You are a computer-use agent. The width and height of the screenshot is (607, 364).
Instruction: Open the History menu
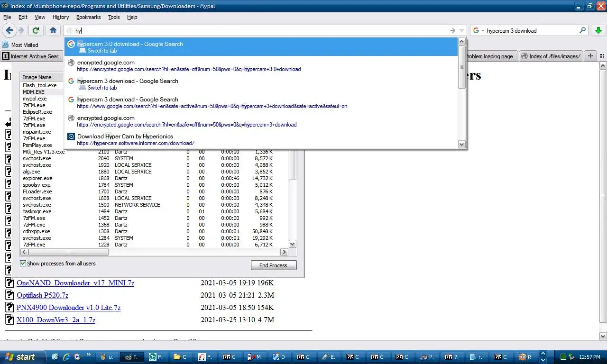61,17
